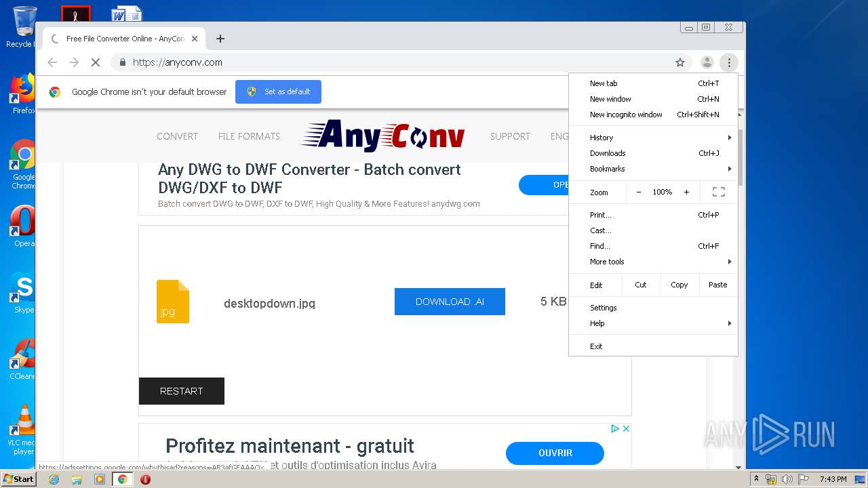This screenshot has width=868, height=488.
Task: Open the Chrome profile avatar icon
Action: click(707, 62)
